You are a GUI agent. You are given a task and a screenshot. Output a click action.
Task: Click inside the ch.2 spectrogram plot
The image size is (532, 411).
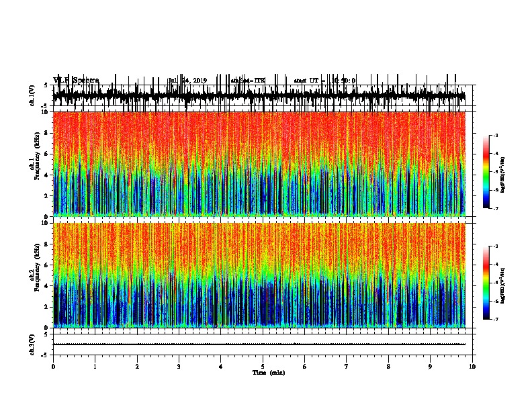click(x=259, y=275)
